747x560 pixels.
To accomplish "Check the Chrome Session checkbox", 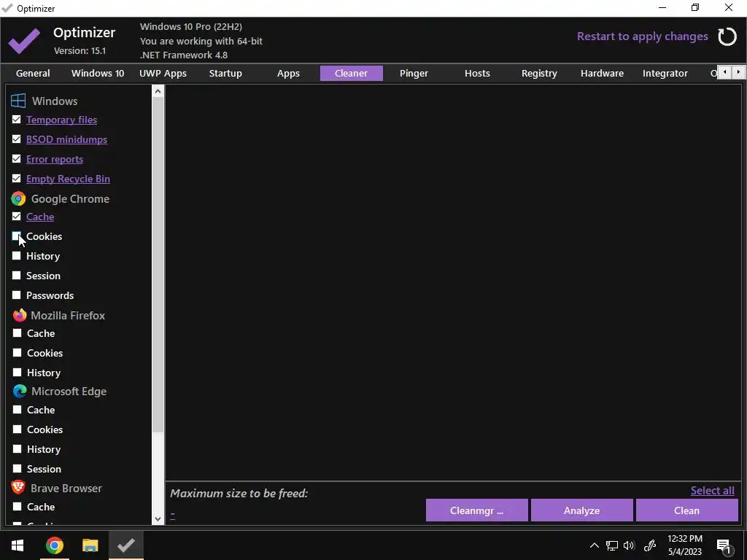I will pos(17,276).
